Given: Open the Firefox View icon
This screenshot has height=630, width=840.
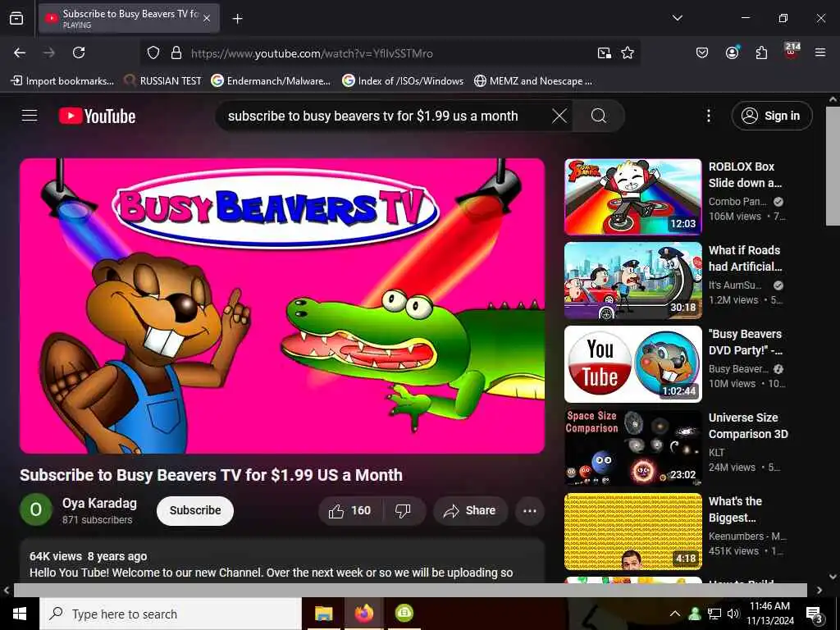Looking at the screenshot, I should [16, 18].
